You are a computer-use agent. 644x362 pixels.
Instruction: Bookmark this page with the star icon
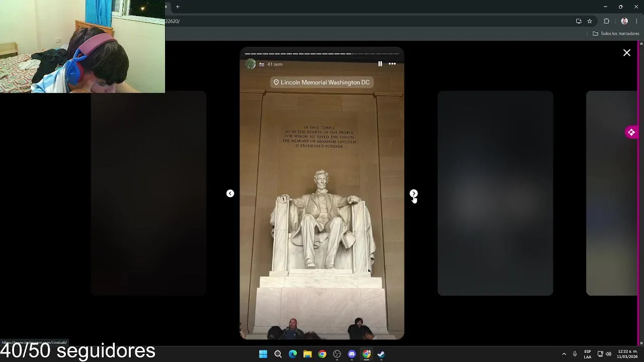pos(590,21)
